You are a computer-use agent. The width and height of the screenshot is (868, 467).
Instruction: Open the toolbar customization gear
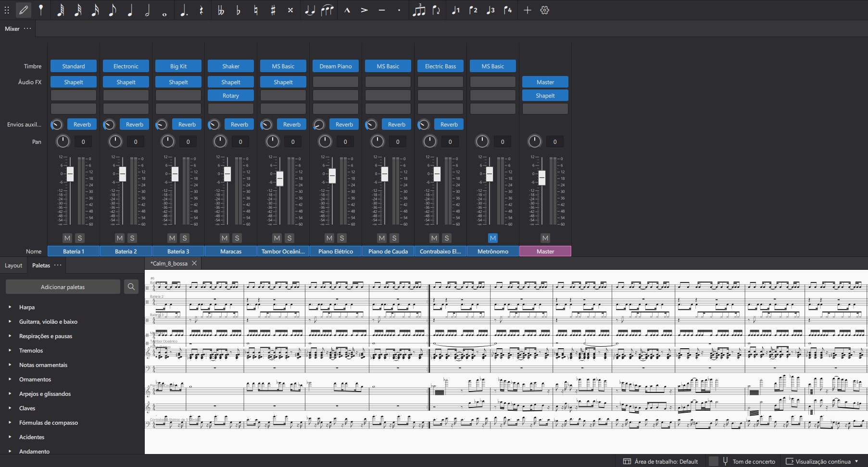pos(544,10)
